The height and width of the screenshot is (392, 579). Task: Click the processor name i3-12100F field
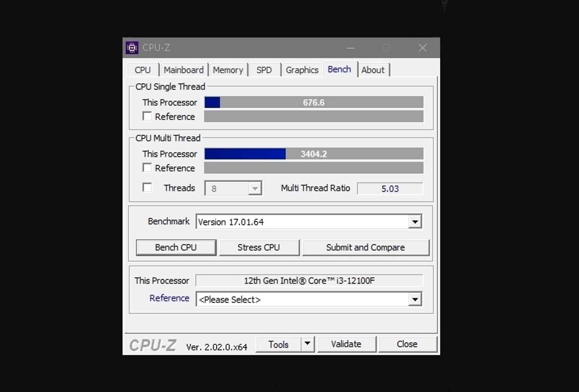(x=309, y=281)
